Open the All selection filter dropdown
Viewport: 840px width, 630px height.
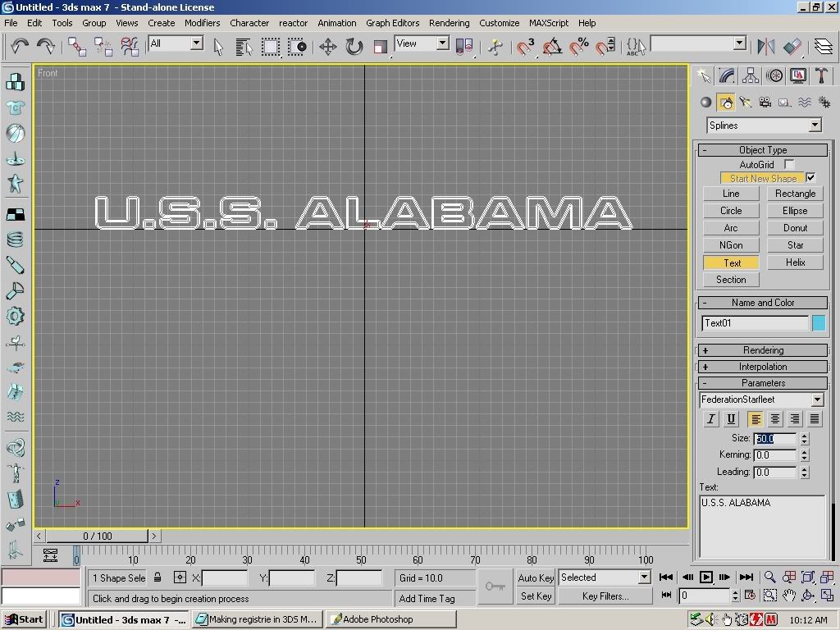(197, 43)
